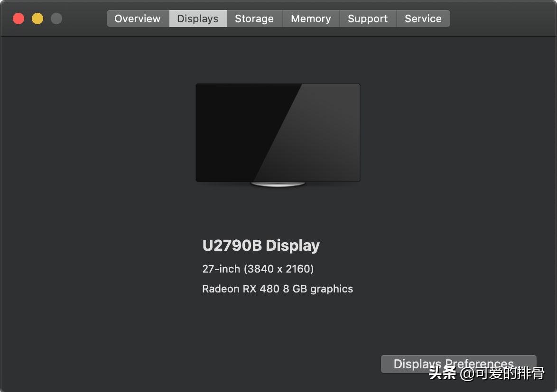The height and width of the screenshot is (392, 557).
Task: Click empty title bar left of Overview
Action: point(84,18)
